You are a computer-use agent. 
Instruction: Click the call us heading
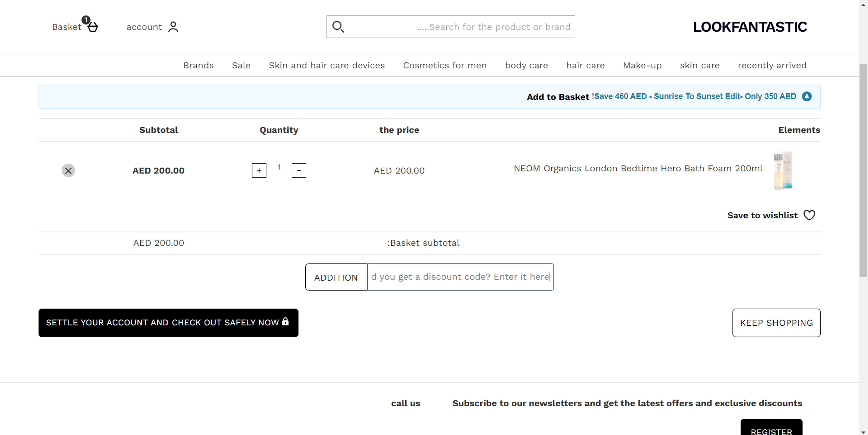click(x=406, y=403)
